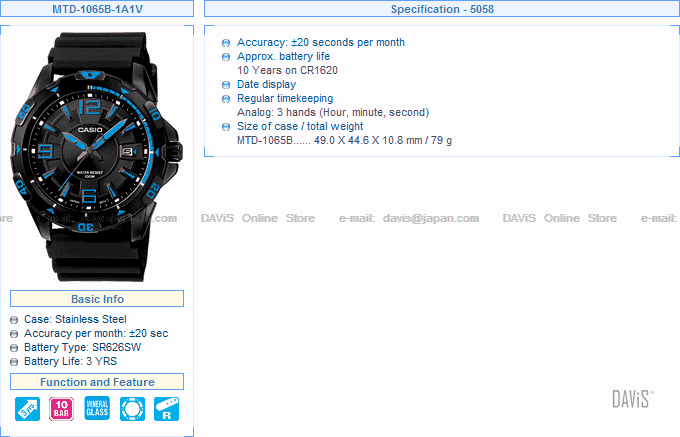Click the bullet beside Battery Life
Image resolution: width=680 pixels, height=437 pixels.
(14, 362)
